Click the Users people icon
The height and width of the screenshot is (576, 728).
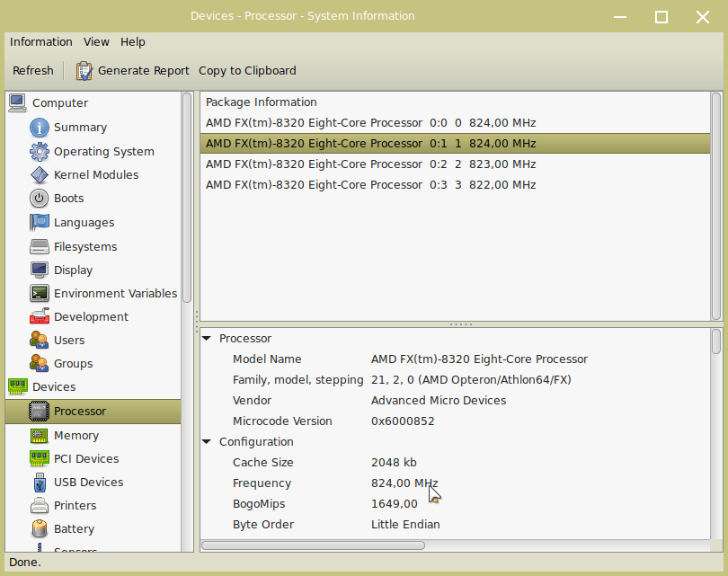click(x=39, y=340)
